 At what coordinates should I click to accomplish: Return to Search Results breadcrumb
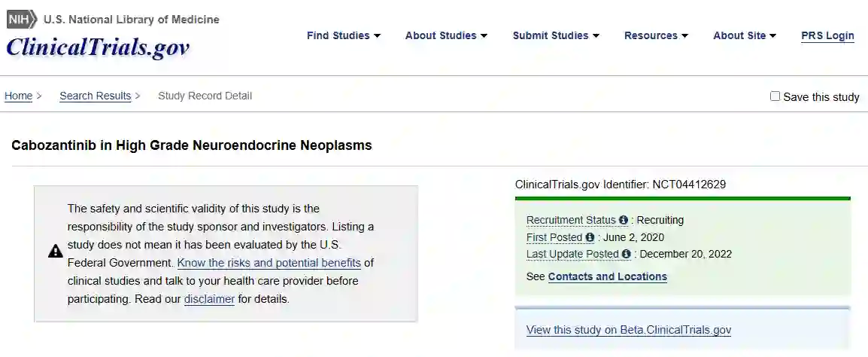(96, 96)
